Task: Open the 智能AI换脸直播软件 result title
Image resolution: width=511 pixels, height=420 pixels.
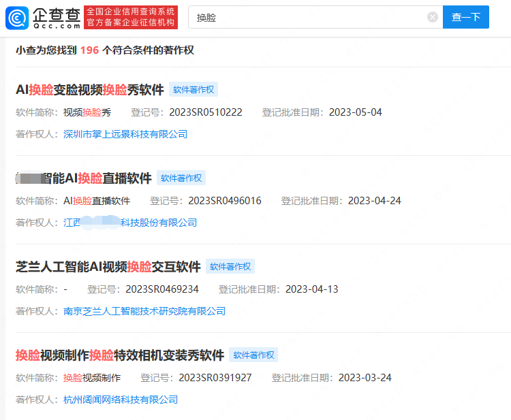Action: (x=84, y=178)
